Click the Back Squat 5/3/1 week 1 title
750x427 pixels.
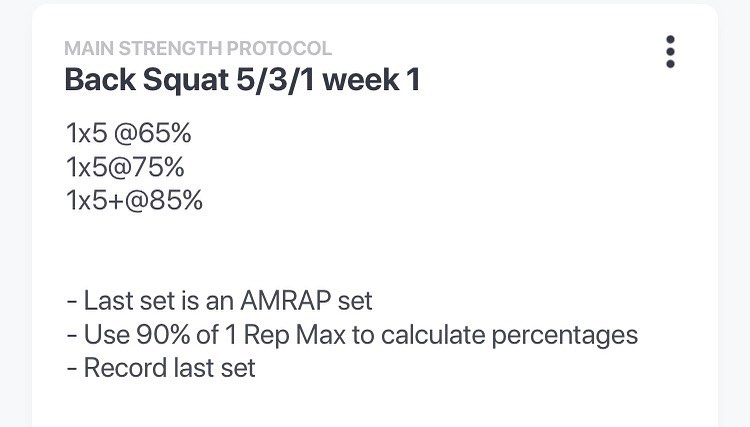(242, 80)
